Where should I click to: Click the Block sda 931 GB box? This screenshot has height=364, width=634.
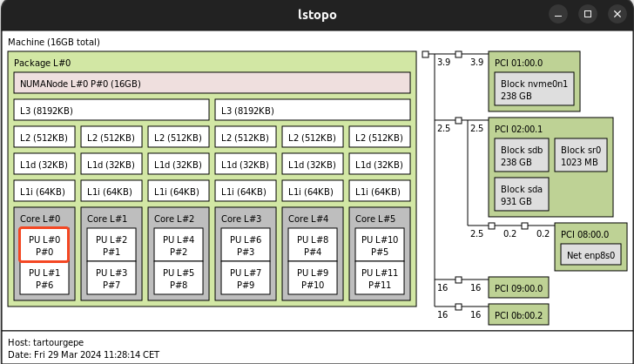[522, 194]
